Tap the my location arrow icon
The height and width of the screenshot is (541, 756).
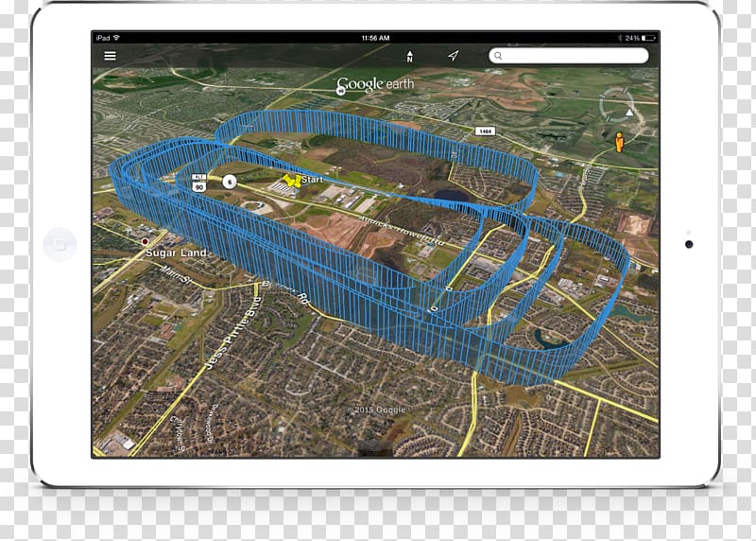click(453, 56)
